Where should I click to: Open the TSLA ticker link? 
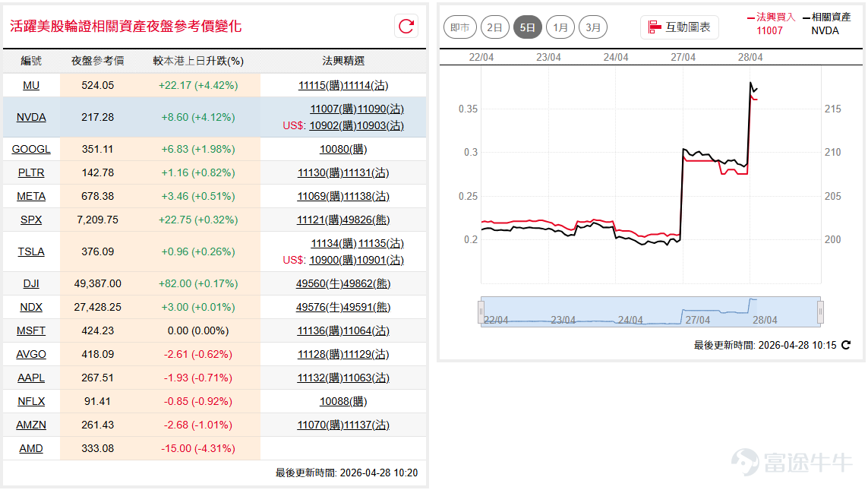tap(31, 252)
